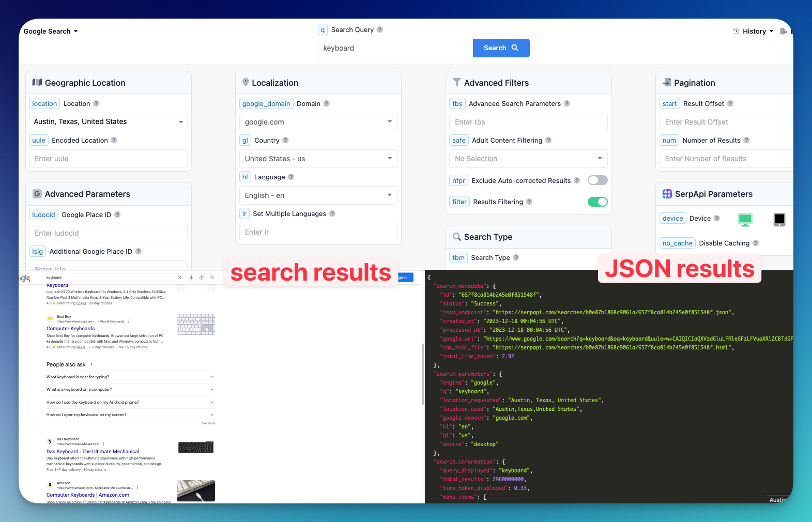
Task: Click the Amazon keyboard thumbnail
Action: click(x=196, y=491)
